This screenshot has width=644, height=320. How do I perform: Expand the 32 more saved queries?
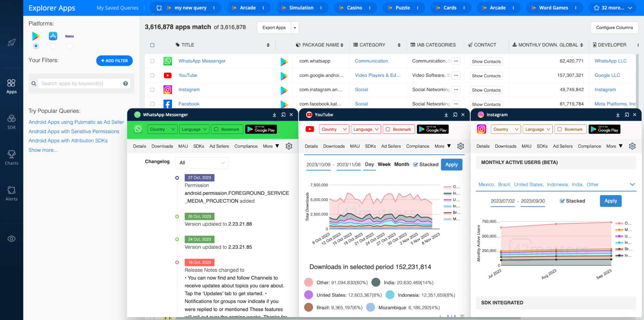click(x=612, y=8)
